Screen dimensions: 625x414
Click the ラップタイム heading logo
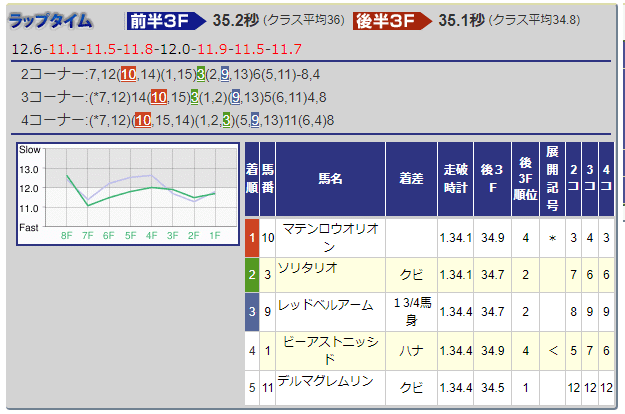(51, 21)
